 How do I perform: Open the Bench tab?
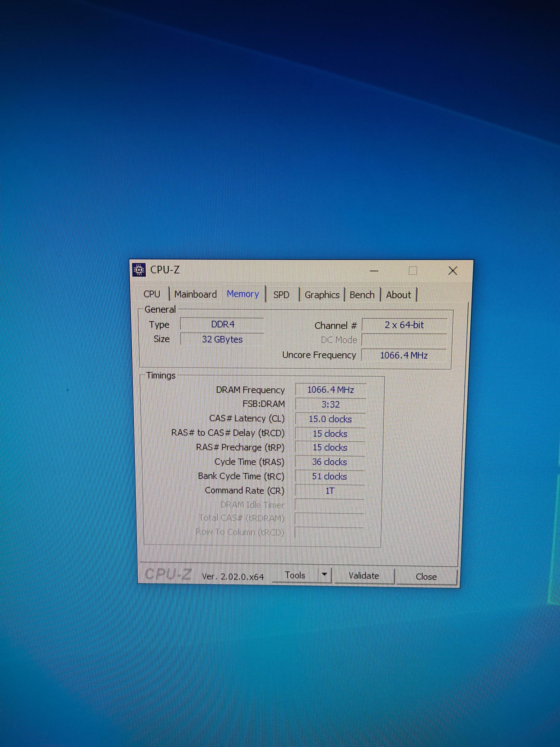[x=362, y=295]
